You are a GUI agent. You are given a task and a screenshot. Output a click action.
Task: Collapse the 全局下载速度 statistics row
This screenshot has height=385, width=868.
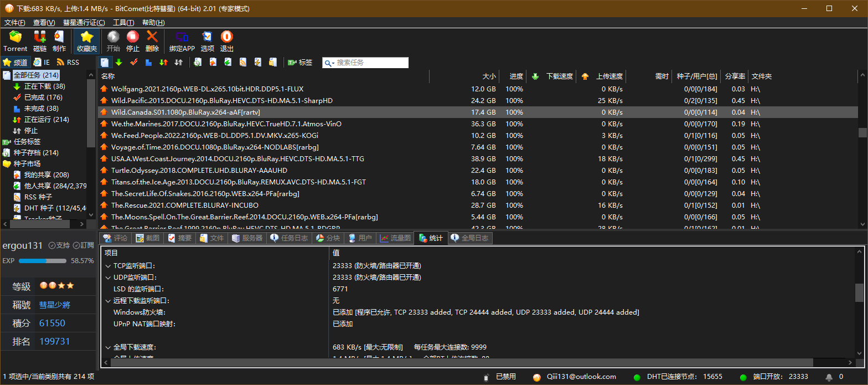click(x=108, y=347)
